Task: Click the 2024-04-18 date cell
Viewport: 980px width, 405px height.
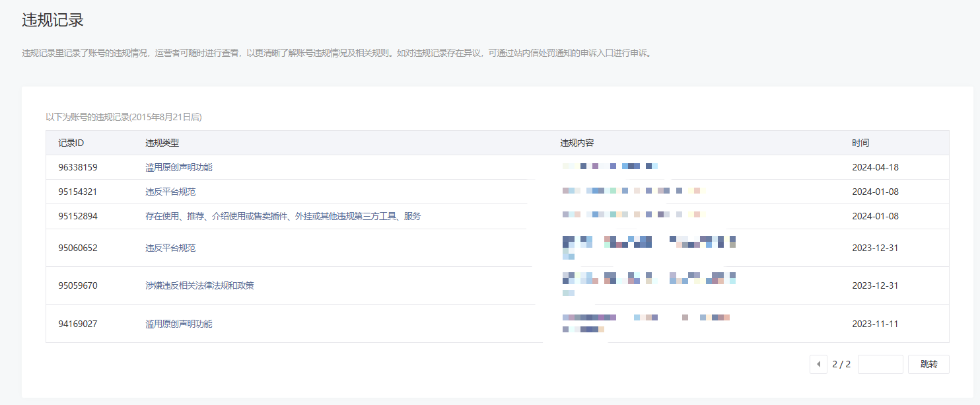Action: pos(875,167)
